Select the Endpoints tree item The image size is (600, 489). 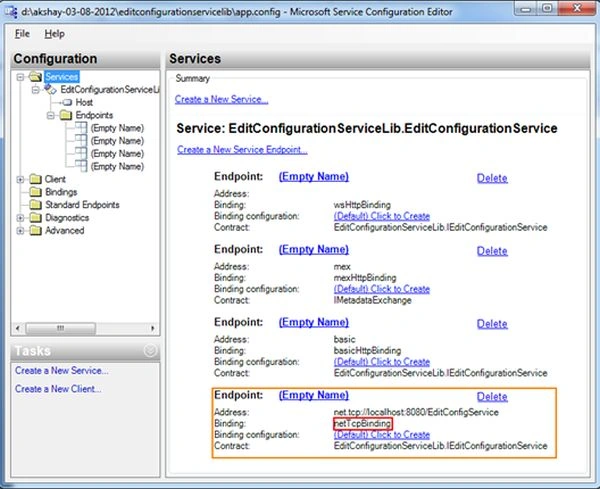(94, 115)
